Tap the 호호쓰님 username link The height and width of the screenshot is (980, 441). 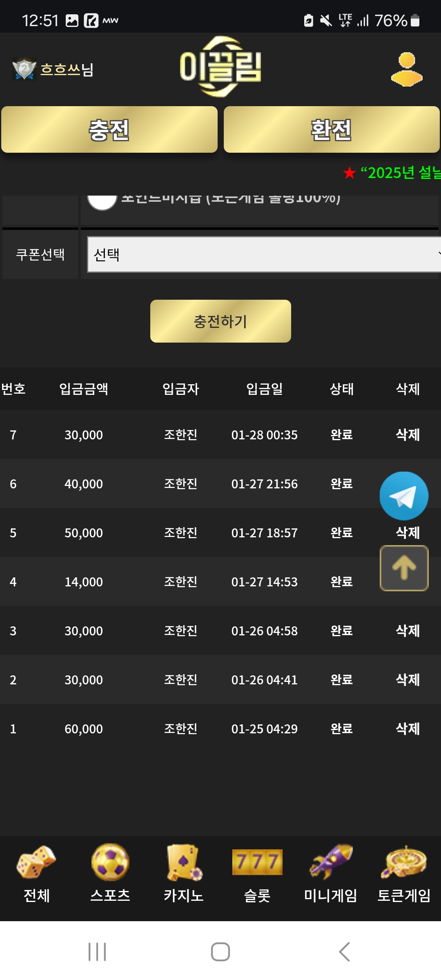[67, 69]
